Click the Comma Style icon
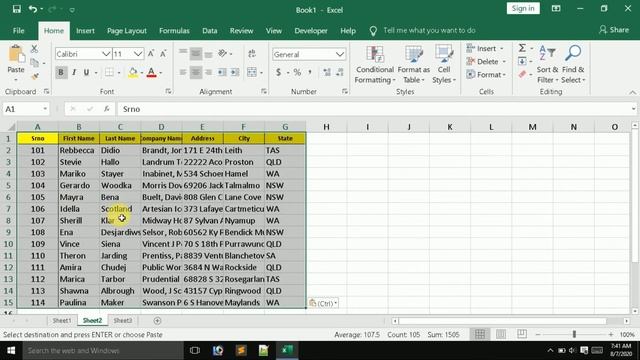The width and height of the screenshot is (640, 360). tap(310, 72)
